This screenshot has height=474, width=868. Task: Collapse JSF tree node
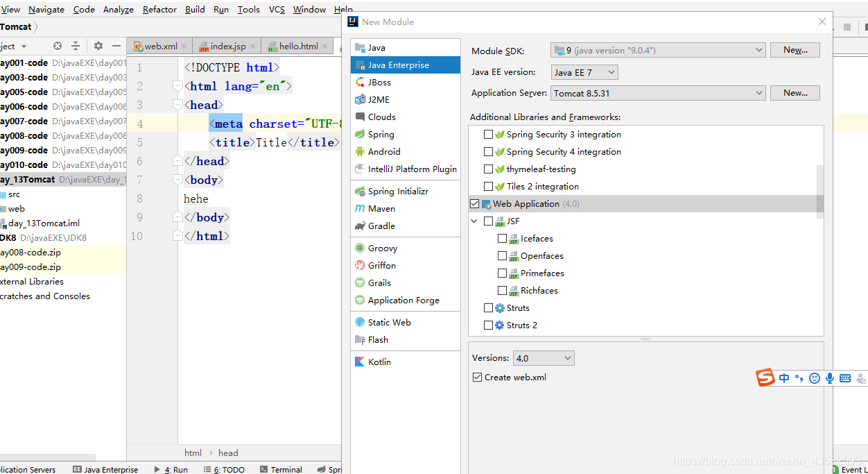pyautogui.click(x=474, y=221)
